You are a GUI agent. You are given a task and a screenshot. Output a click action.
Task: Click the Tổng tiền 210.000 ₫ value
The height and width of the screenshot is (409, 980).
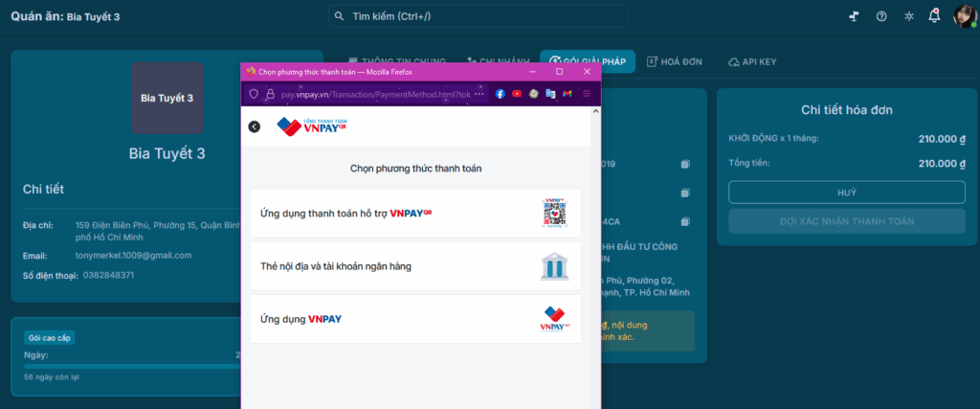tap(943, 164)
